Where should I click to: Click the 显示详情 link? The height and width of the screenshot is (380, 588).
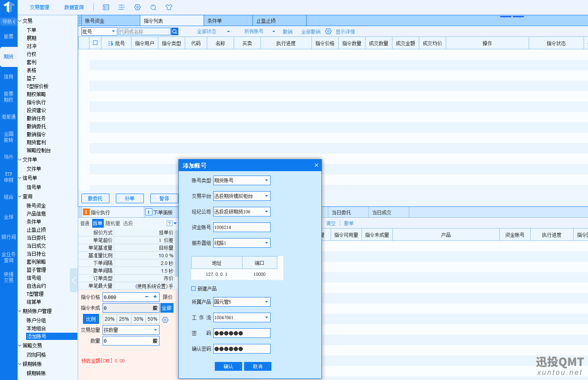point(345,32)
